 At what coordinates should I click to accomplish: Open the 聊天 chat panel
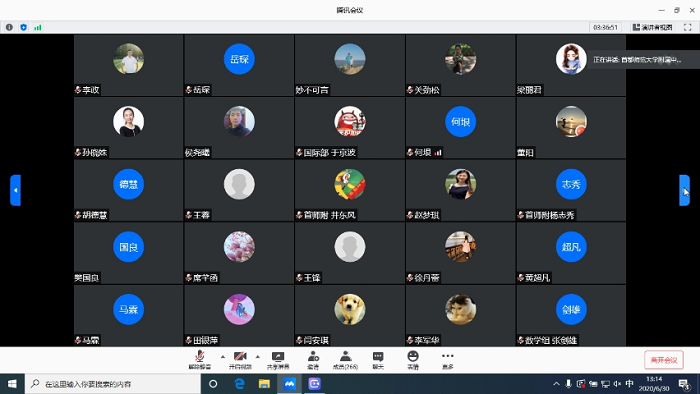[x=378, y=360]
